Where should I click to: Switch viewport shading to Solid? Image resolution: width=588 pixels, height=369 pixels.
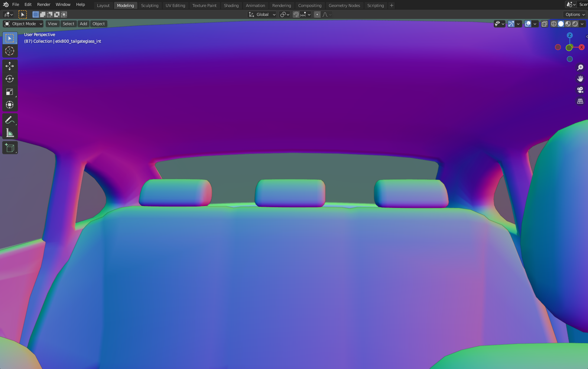pyautogui.click(x=561, y=24)
